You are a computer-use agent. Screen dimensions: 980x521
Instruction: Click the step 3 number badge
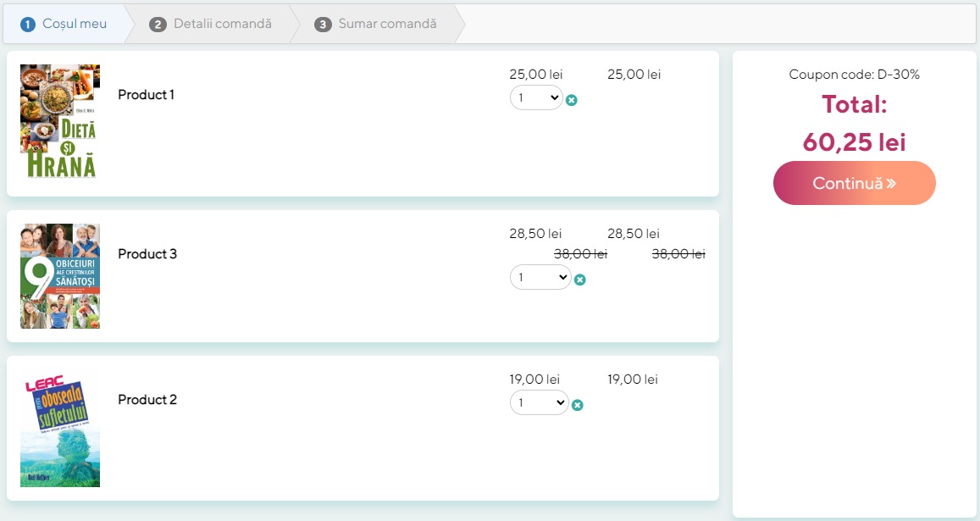pos(323,25)
